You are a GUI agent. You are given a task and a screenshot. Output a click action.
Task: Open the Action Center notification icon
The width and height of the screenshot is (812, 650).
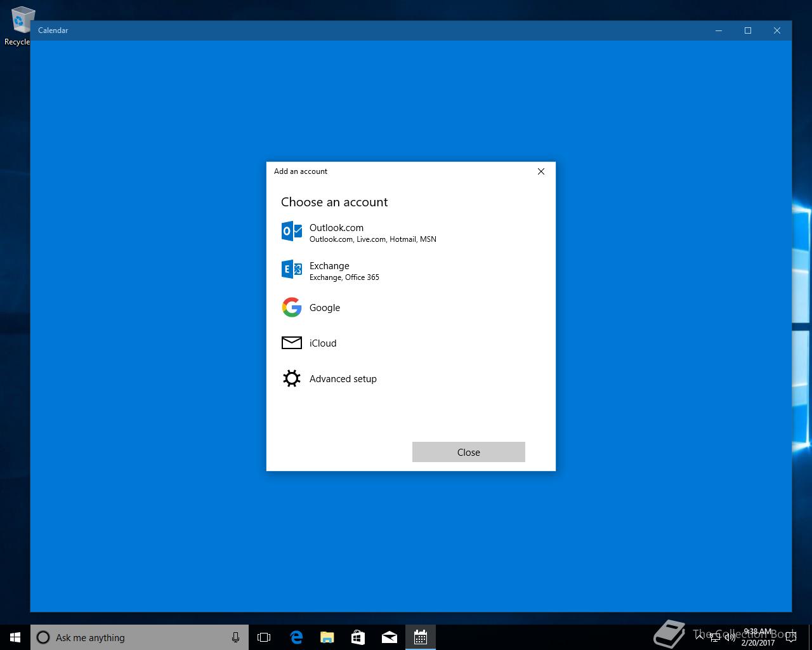click(x=790, y=637)
